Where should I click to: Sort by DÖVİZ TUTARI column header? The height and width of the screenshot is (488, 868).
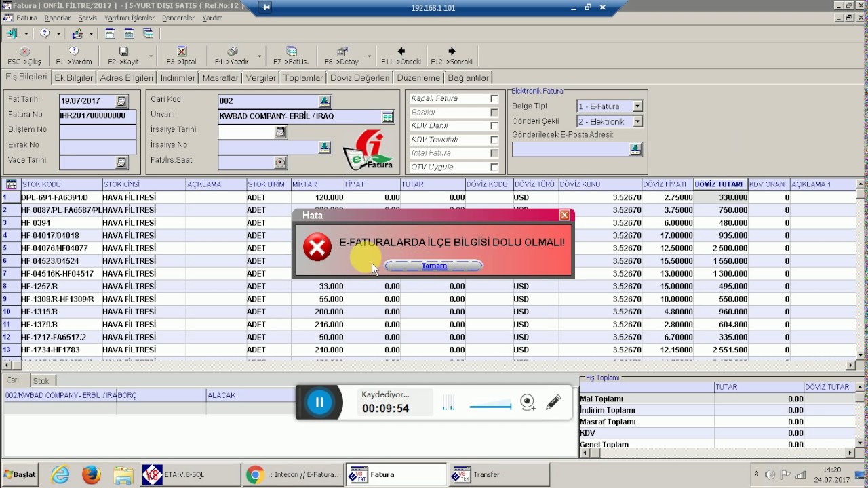click(x=720, y=184)
